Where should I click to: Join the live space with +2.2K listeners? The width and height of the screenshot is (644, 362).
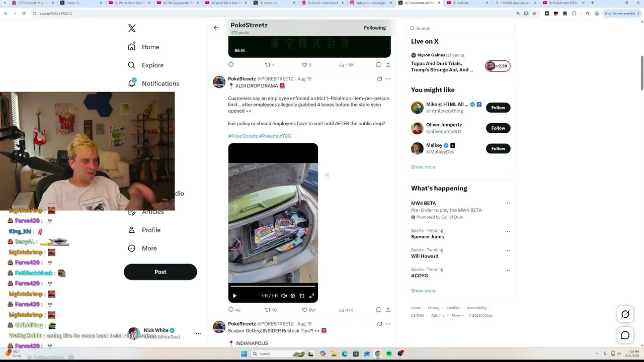[x=498, y=66]
